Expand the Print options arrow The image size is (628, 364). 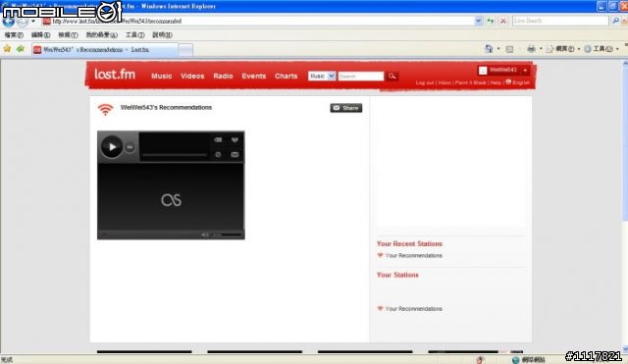[x=541, y=49]
